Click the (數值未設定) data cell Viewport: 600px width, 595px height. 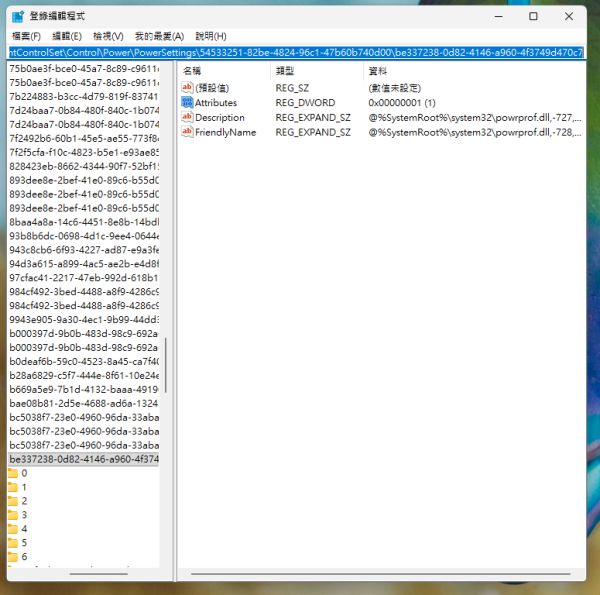click(x=395, y=88)
